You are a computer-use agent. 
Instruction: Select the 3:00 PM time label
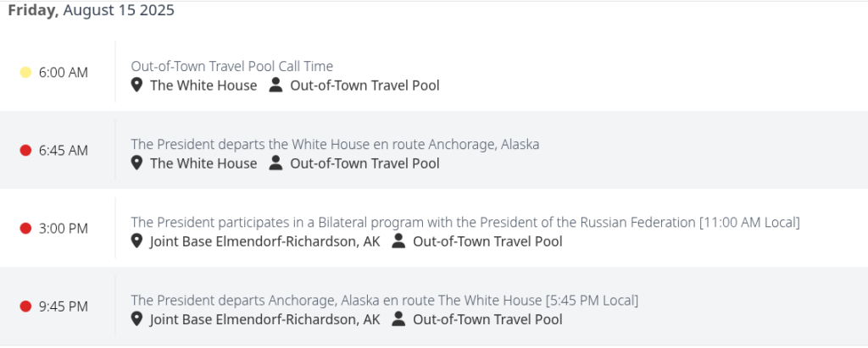[x=63, y=229]
